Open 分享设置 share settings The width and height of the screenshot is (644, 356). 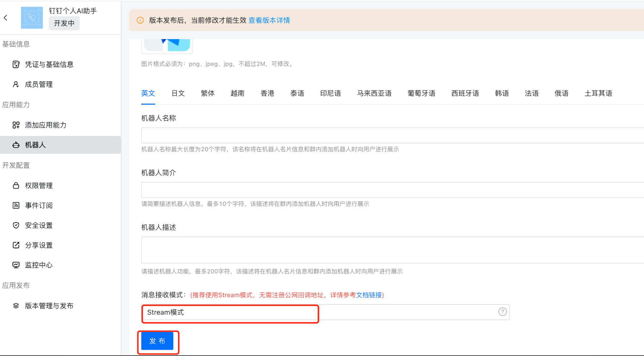[38, 245]
